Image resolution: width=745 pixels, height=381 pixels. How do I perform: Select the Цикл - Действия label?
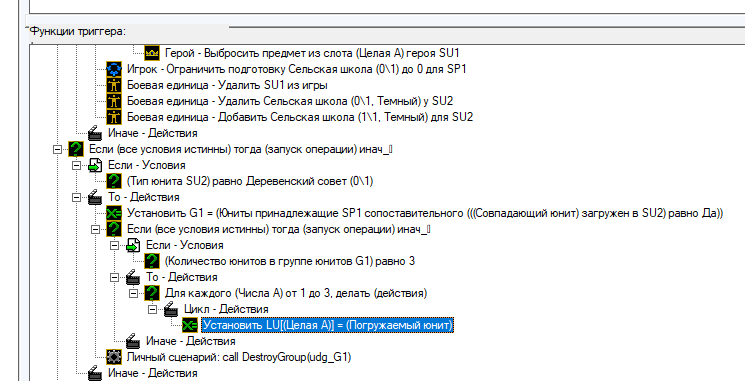226,310
